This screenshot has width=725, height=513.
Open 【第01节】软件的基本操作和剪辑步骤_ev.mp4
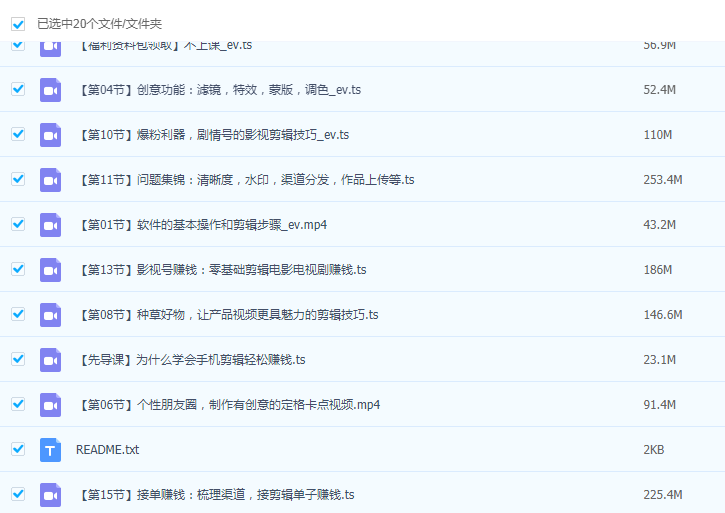pyautogui.click(x=202, y=225)
